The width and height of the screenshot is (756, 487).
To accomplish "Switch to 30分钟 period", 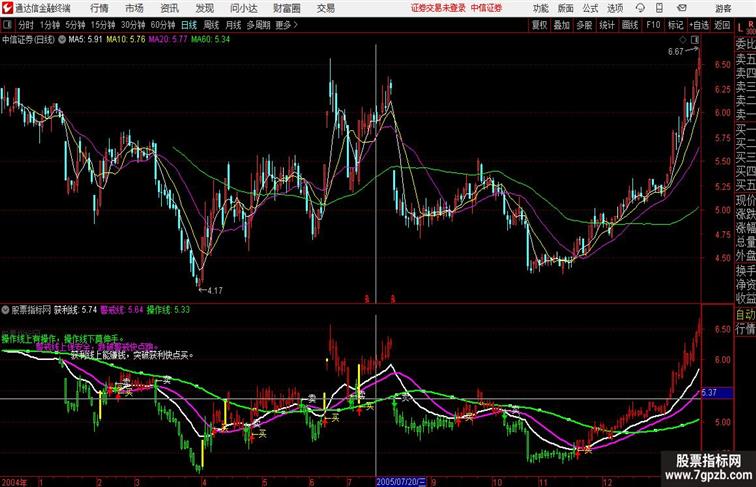I will coord(133,25).
